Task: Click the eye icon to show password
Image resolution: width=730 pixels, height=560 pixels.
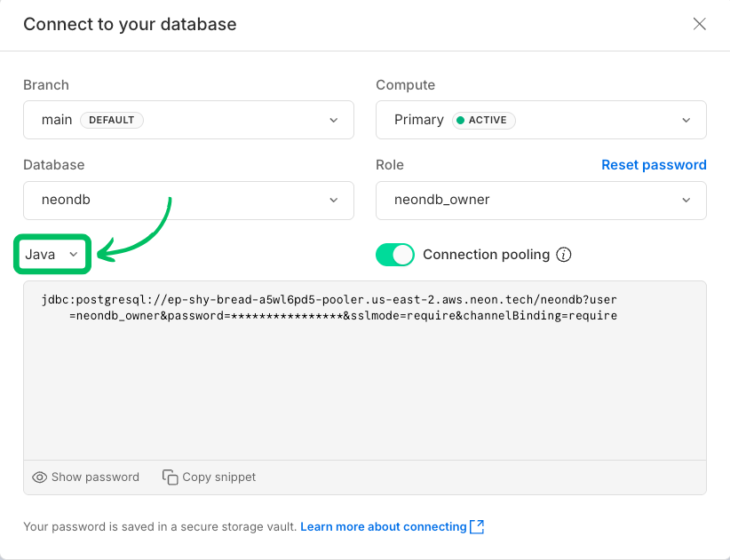Action: pyautogui.click(x=40, y=477)
